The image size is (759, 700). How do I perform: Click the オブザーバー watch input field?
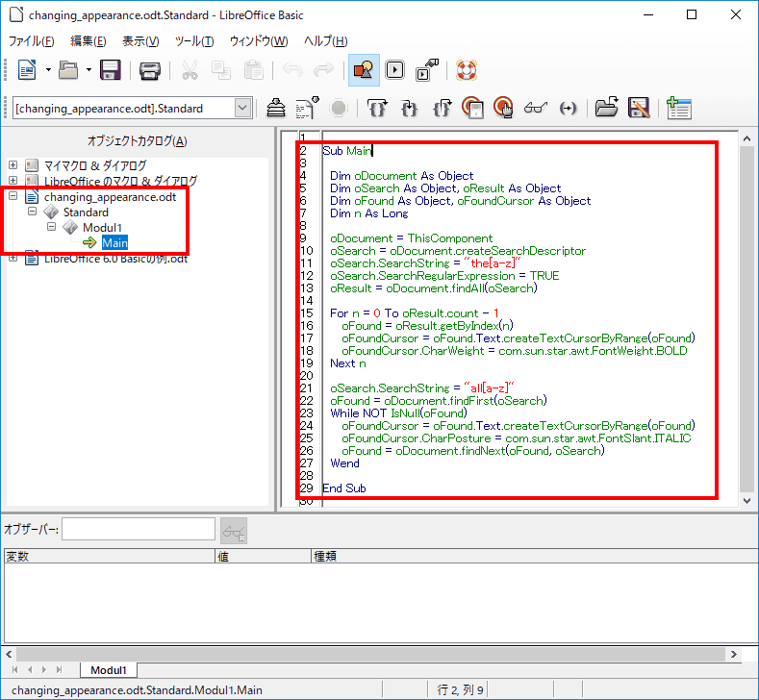(x=139, y=529)
